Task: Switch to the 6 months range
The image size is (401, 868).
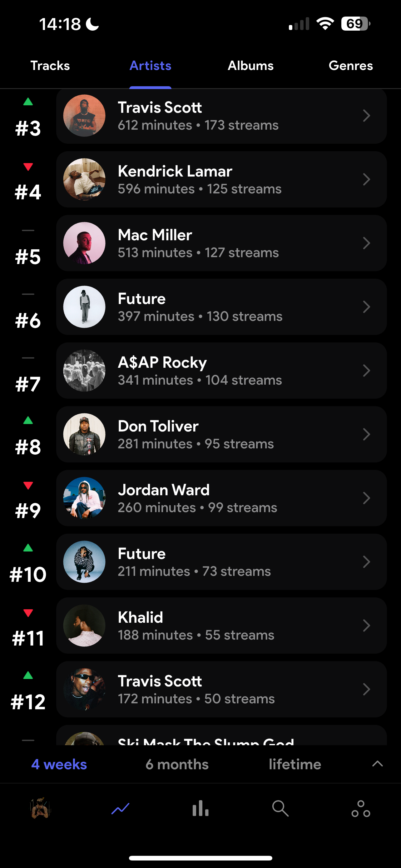Action: [177, 764]
